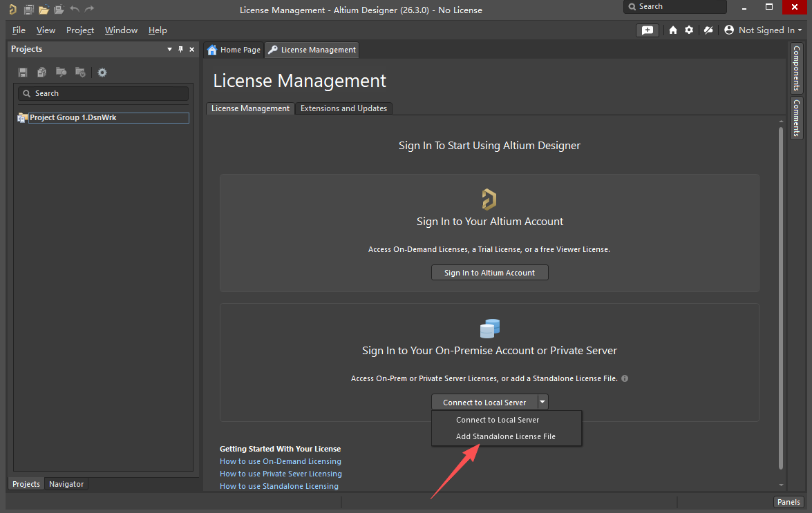Click Connect to Local Server button

(x=484, y=402)
